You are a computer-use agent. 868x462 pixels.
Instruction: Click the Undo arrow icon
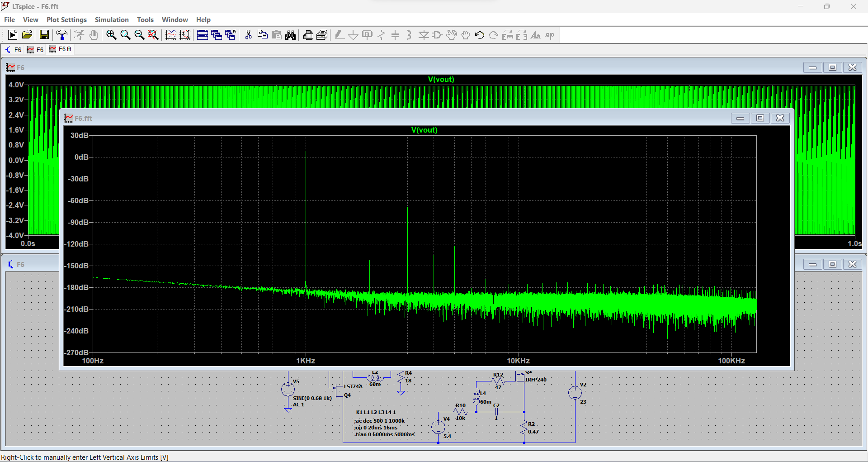tap(480, 35)
